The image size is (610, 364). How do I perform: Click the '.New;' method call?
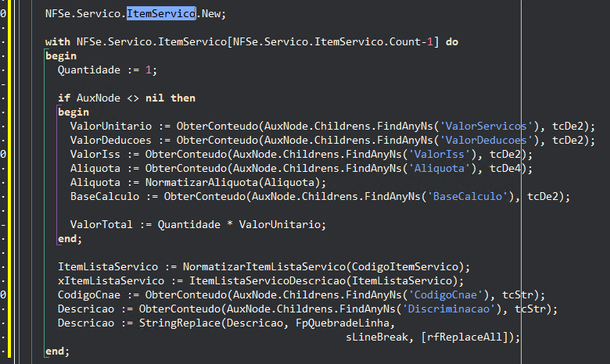(210, 13)
